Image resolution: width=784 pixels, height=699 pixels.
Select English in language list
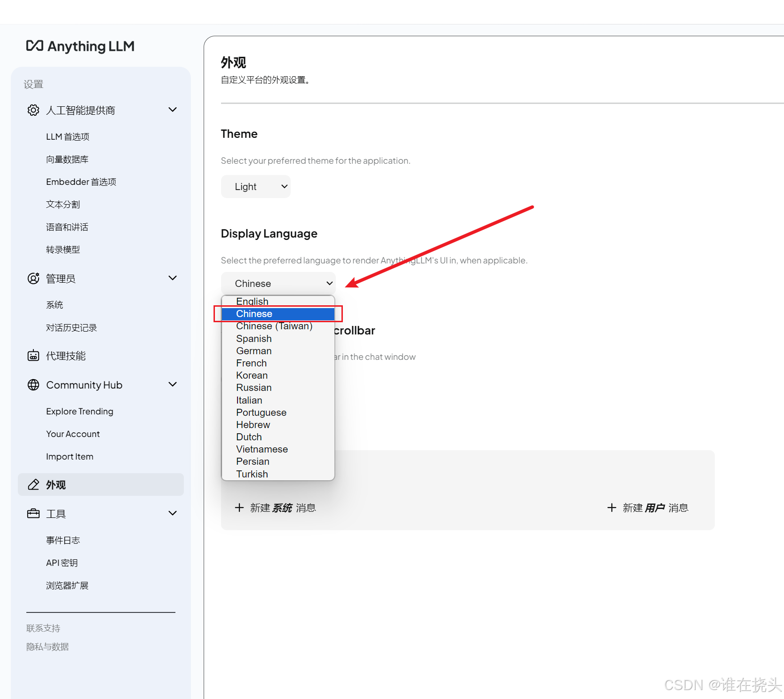(x=278, y=302)
